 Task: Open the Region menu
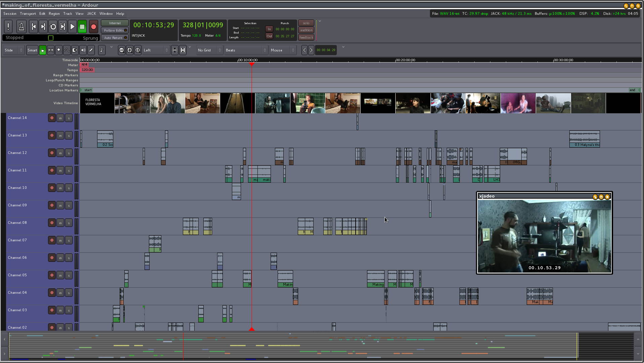click(54, 13)
